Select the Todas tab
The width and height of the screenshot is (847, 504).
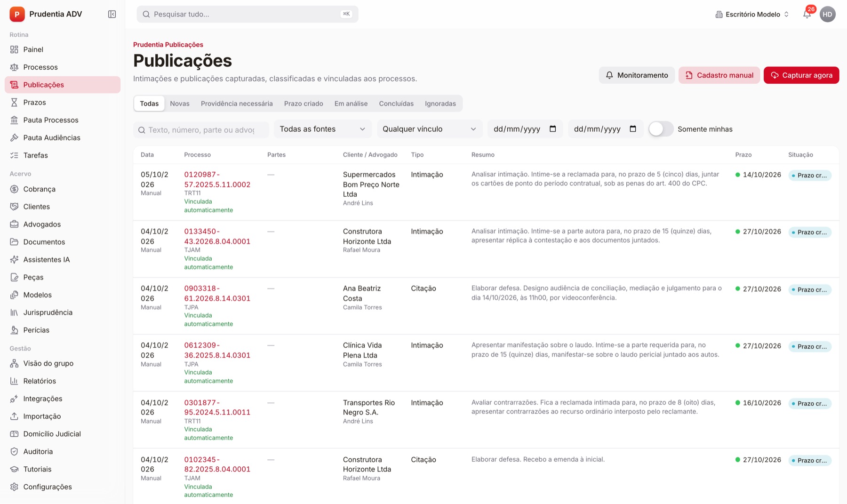pos(149,104)
